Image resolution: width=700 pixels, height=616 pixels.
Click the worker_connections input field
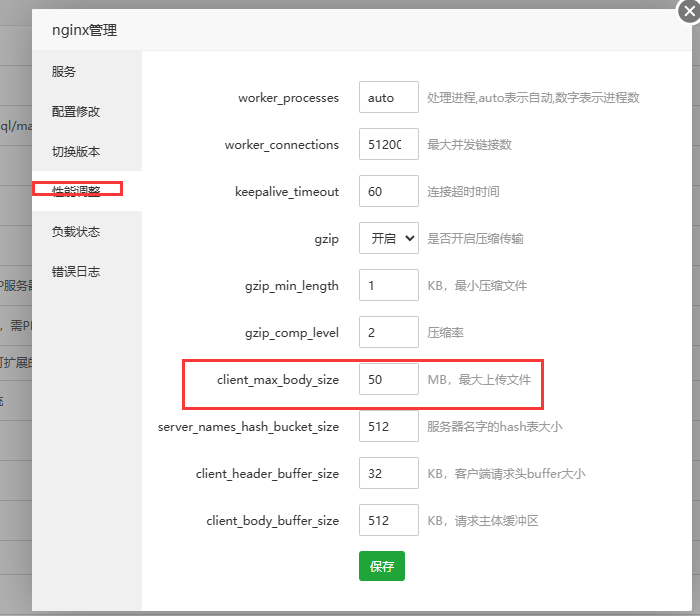[389, 144]
